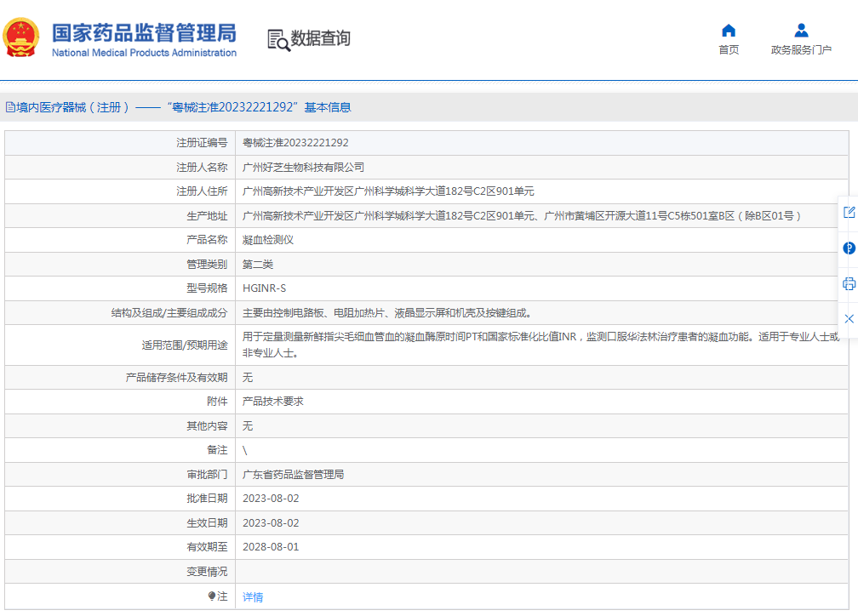This screenshot has height=616, width=858.
Task: Click the 结构及组成 description text
Action: point(386,313)
